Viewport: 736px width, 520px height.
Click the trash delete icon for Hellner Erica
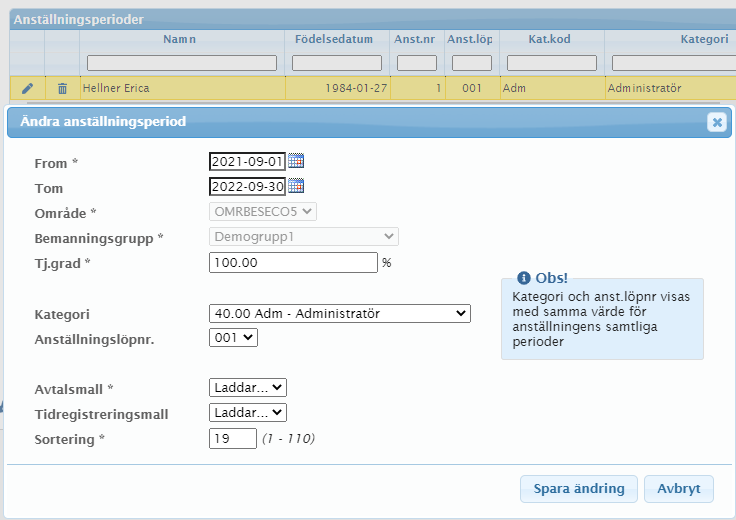[x=62, y=88]
